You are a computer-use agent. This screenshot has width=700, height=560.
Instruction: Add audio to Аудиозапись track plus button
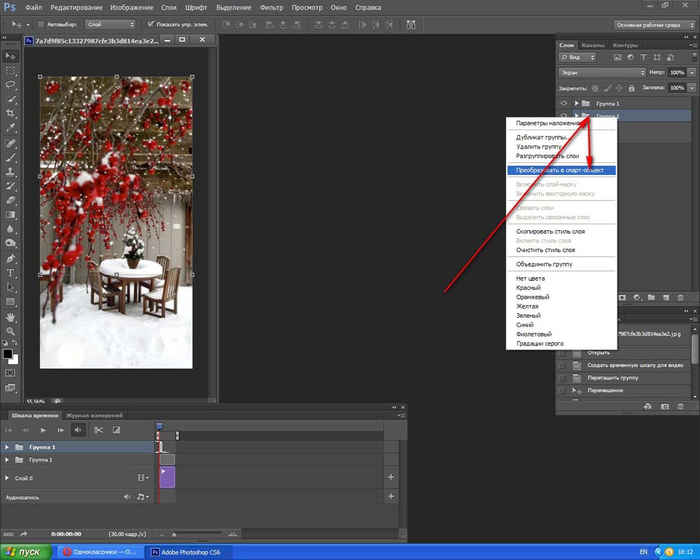tap(391, 496)
